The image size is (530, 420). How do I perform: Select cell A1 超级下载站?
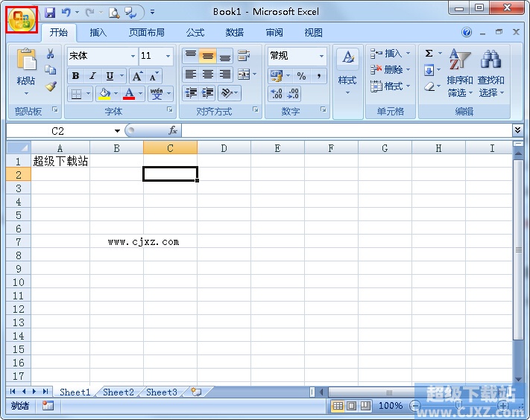point(60,161)
